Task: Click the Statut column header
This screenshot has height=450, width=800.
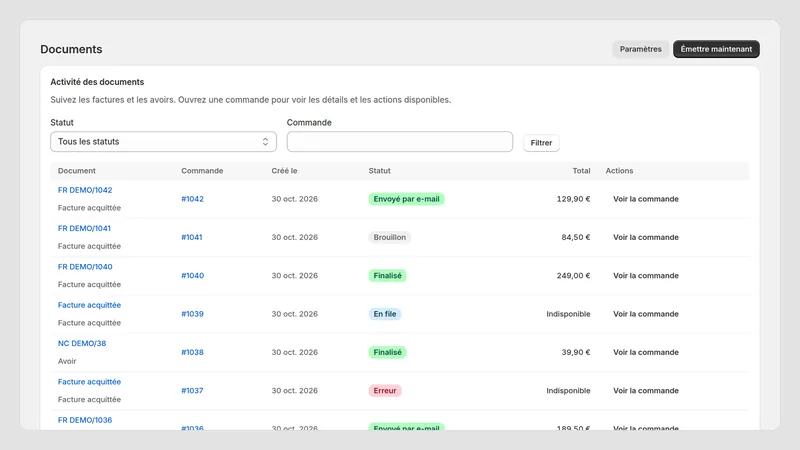Action: 380,171
